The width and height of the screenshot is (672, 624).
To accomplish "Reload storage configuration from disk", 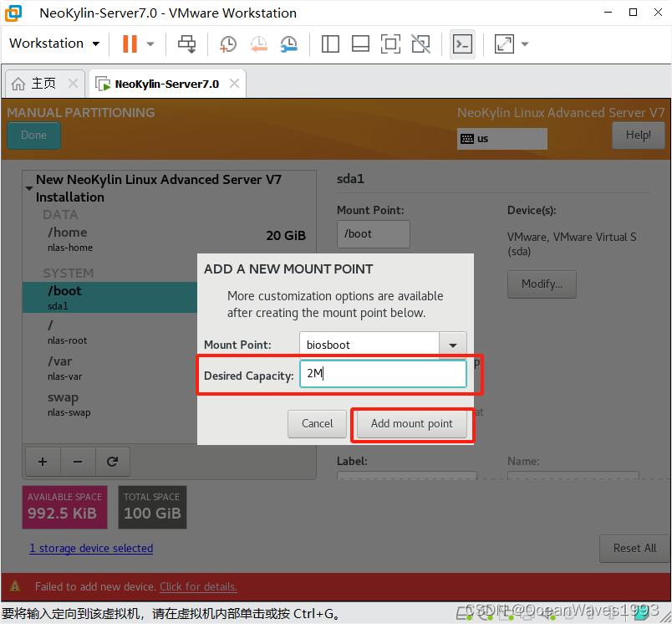I will click(x=113, y=462).
